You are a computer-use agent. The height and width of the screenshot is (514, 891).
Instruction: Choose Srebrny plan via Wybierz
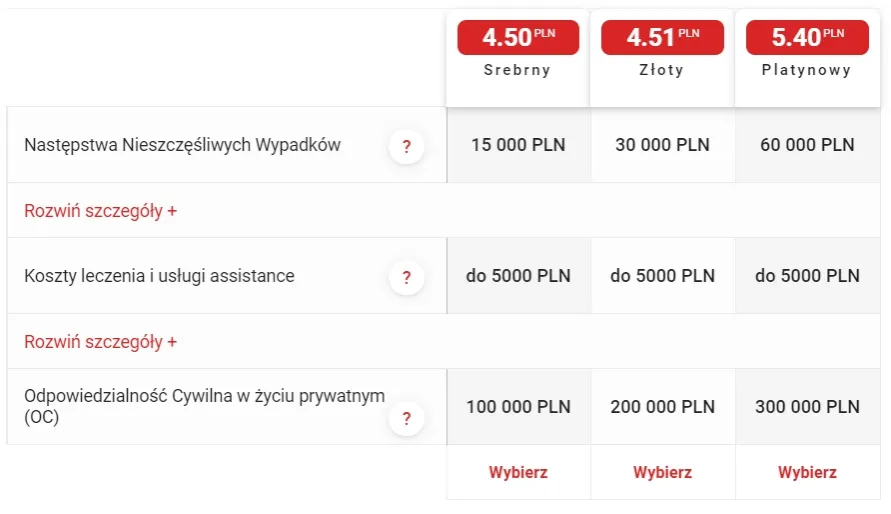click(x=518, y=472)
